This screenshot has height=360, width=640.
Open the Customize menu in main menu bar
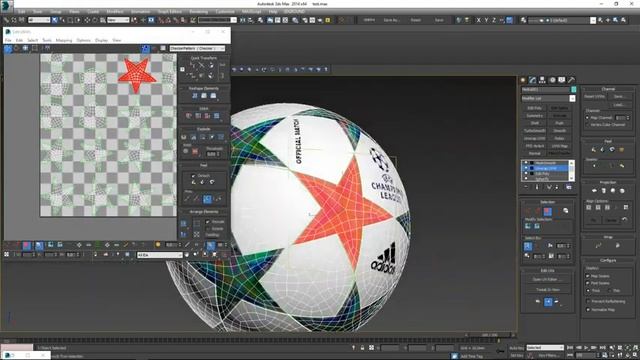(x=225, y=12)
